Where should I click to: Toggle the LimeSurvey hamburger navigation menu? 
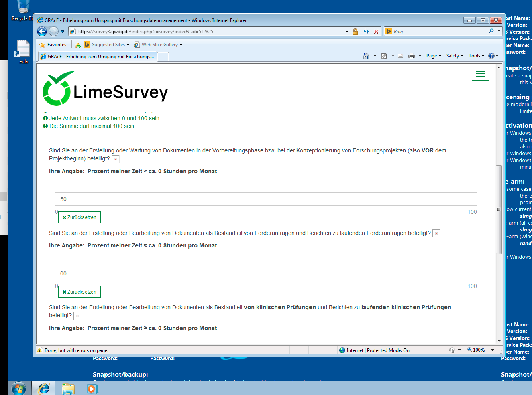[x=480, y=74]
